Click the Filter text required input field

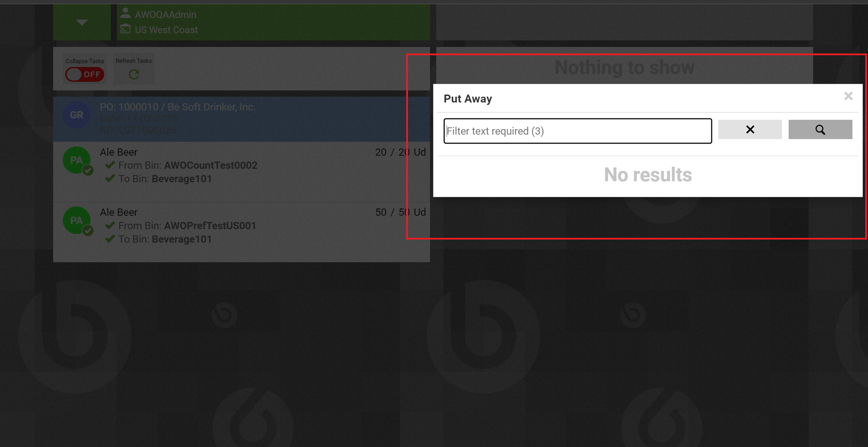click(x=577, y=131)
